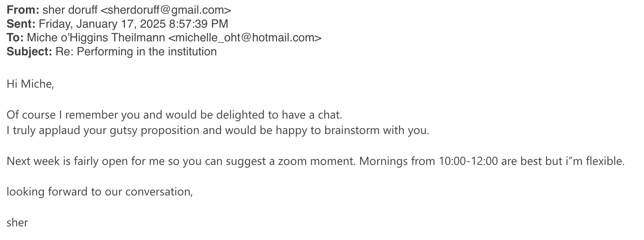Click the Subject label
Image resolution: width=644 pixels, height=240 pixels.
coord(29,52)
